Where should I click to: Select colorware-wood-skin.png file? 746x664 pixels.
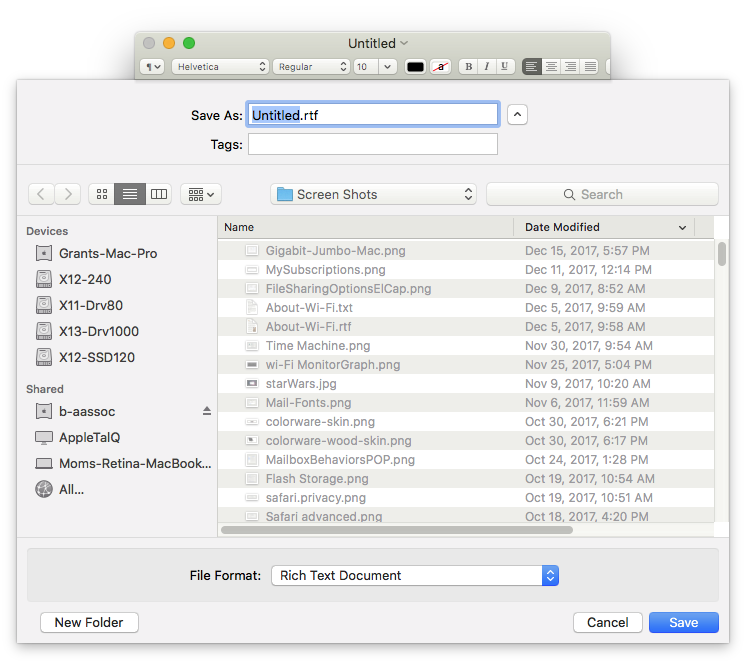click(x=466, y=441)
